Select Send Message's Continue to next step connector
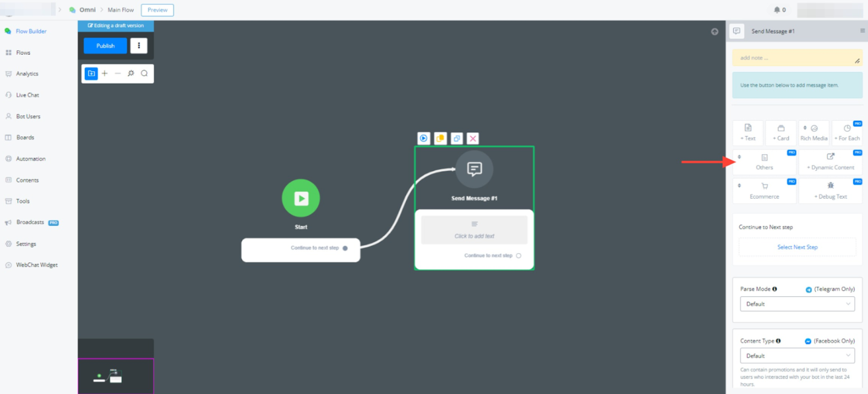Image resolution: width=868 pixels, height=394 pixels. [518, 256]
